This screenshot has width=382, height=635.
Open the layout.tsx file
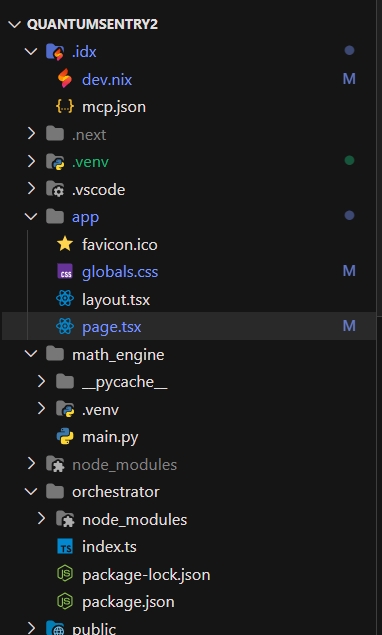coord(116,300)
